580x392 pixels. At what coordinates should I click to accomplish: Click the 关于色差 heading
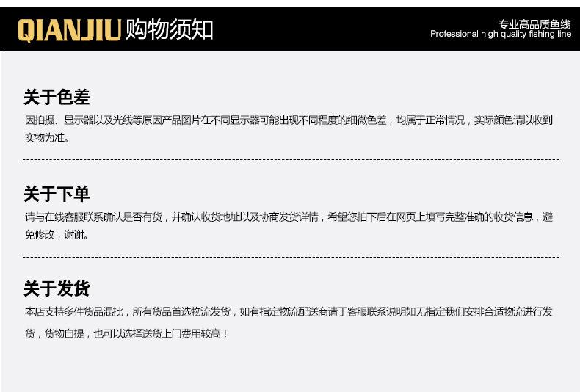tap(57, 97)
